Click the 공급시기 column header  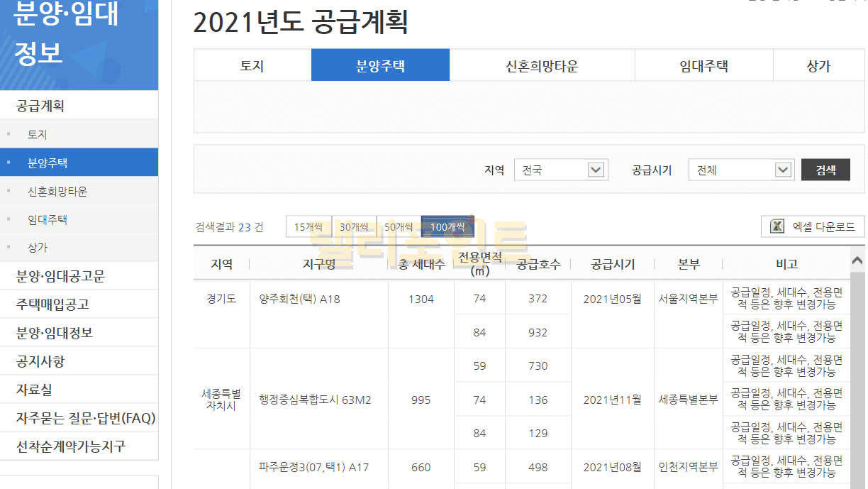[613, 264]
